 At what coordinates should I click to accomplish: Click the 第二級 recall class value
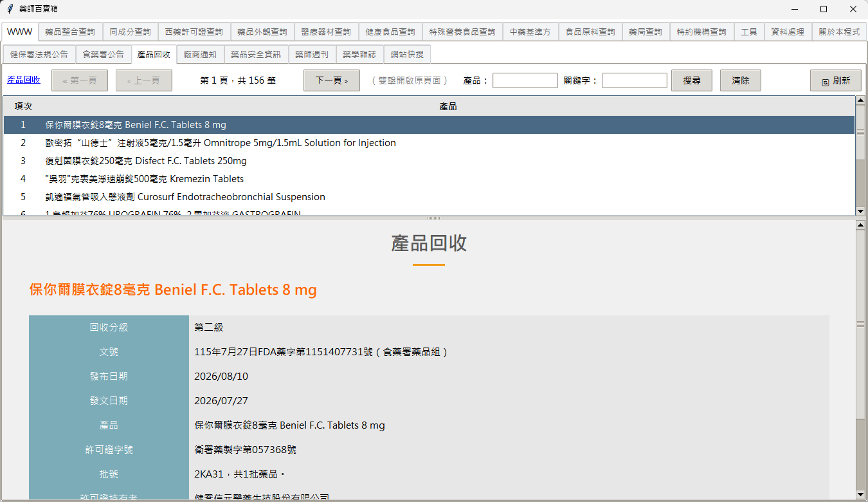point(209,327)
